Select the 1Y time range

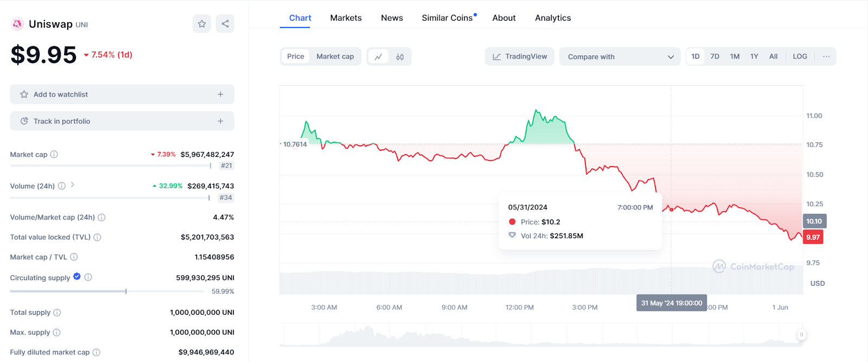coord(754,56)
